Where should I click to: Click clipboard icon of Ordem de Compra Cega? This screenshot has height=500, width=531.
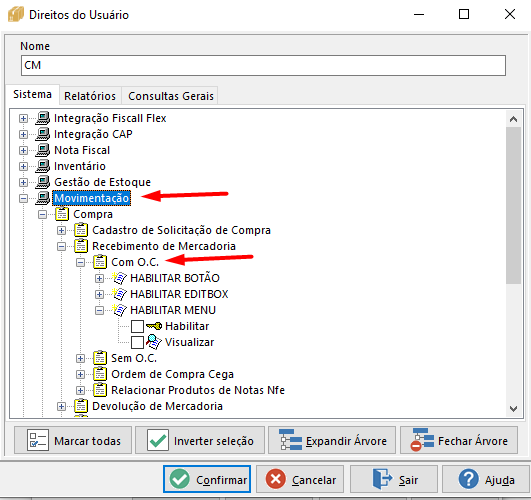pos(100,374)
